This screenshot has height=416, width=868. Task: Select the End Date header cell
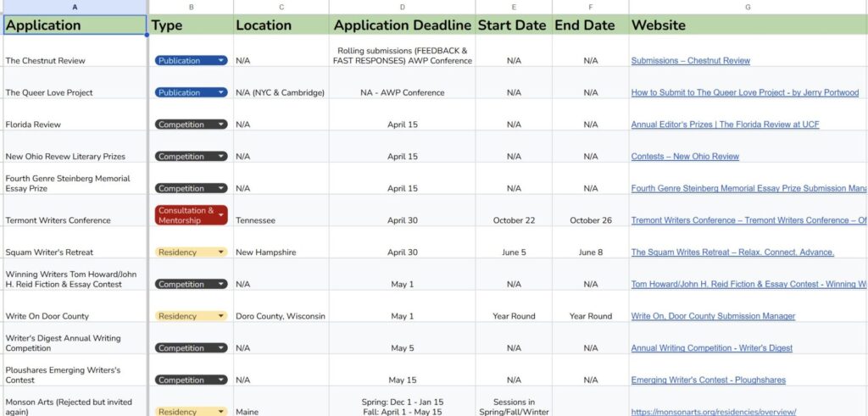pyautogui.click(x=591, y=25)
